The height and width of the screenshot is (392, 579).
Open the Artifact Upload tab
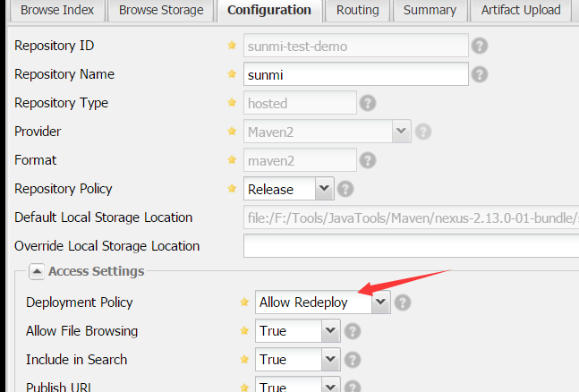(521, 11)
